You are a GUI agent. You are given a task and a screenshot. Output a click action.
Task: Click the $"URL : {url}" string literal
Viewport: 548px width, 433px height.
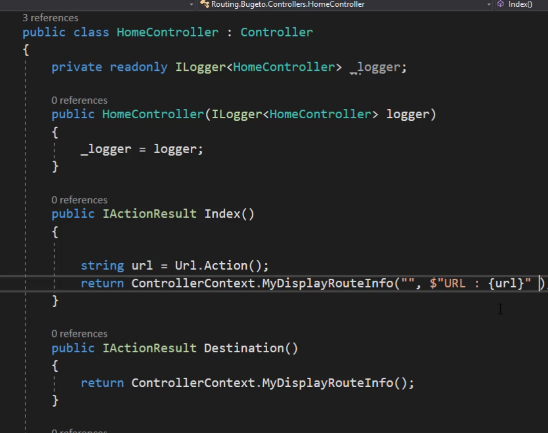pyautogui.click(x=480, y=283)
